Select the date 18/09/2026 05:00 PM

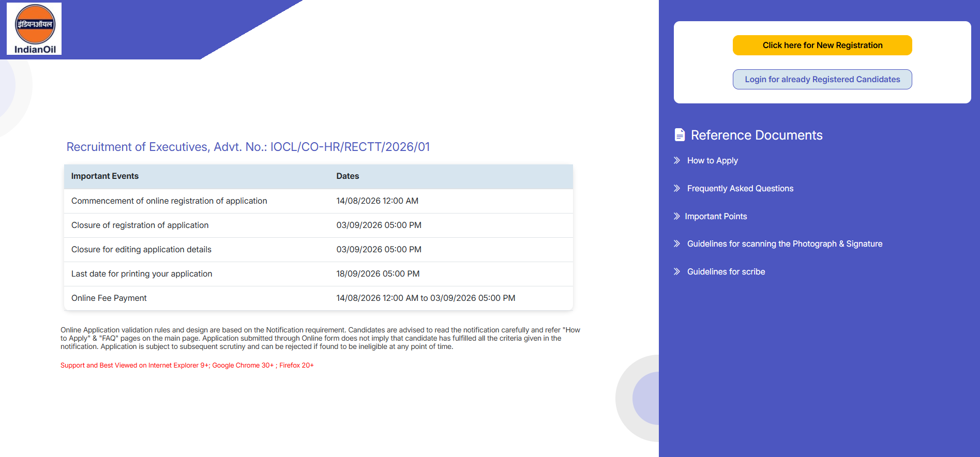point(378,274)
